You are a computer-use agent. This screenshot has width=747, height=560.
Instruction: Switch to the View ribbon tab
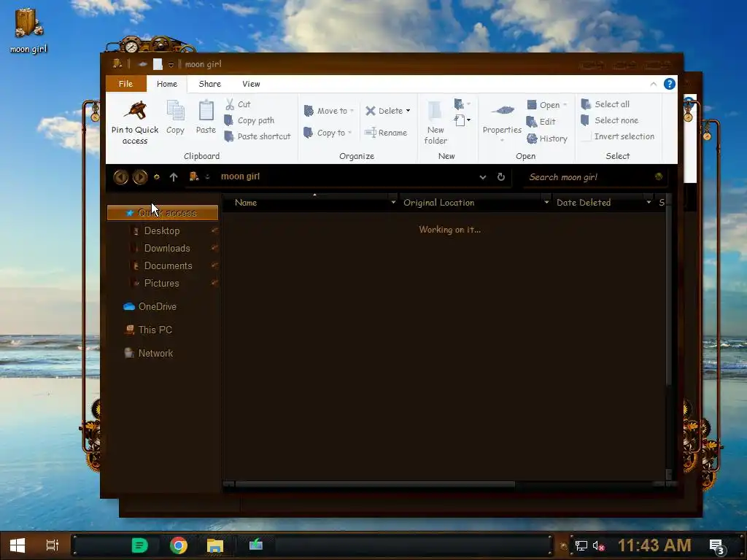pos(251,84)
